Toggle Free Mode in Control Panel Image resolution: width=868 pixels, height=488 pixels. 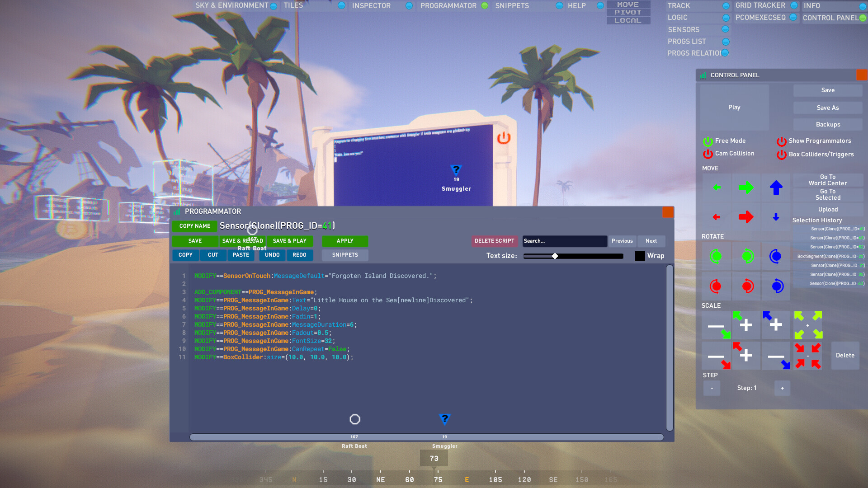(708, 141)
